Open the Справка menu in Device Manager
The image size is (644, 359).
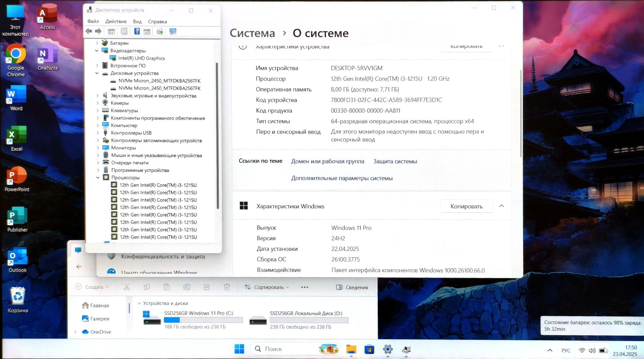pyautogui.click(x=157, y=21)
